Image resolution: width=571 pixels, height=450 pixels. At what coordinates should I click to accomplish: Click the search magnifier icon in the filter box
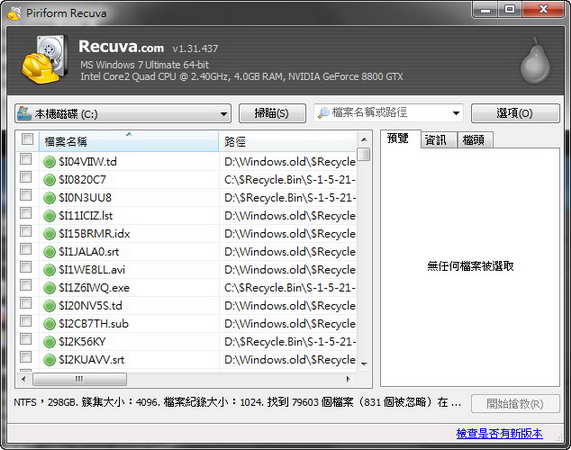[x=323, y=113]
